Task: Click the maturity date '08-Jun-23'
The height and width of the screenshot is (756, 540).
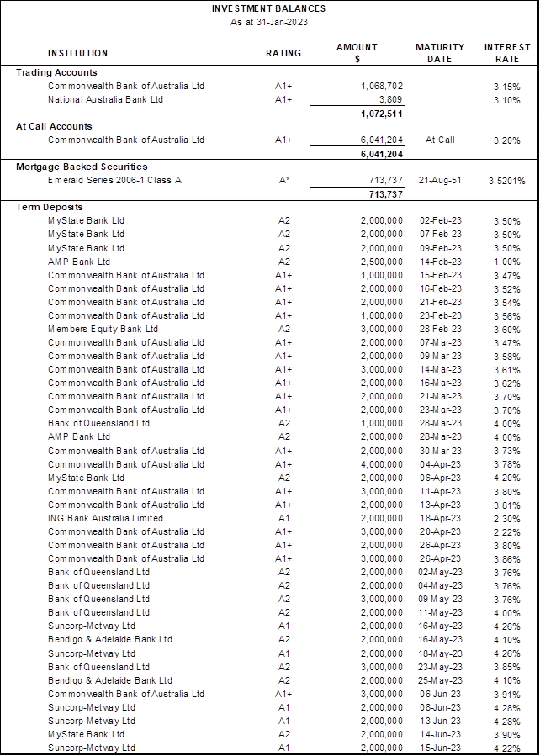Action: pos(440,707)
